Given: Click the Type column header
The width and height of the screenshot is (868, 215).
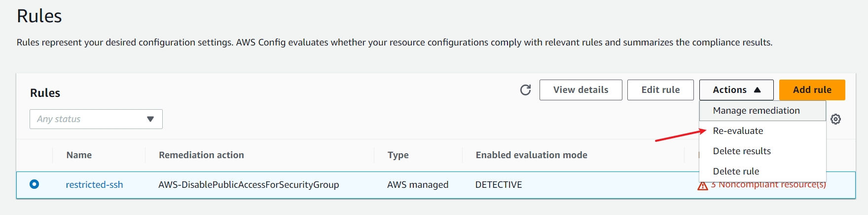Looking at the screenshot, I should tap(398, 155).
